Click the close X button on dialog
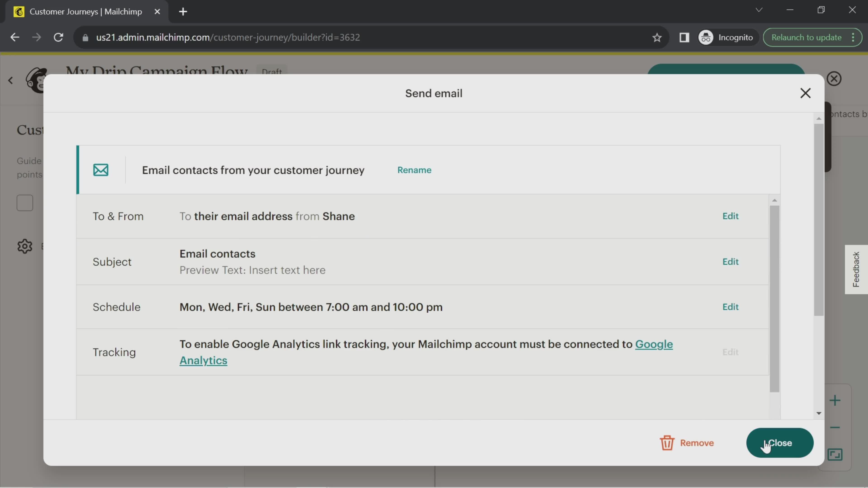The width and height of the screenshot is (868, 488). click(x=805, y=92)
